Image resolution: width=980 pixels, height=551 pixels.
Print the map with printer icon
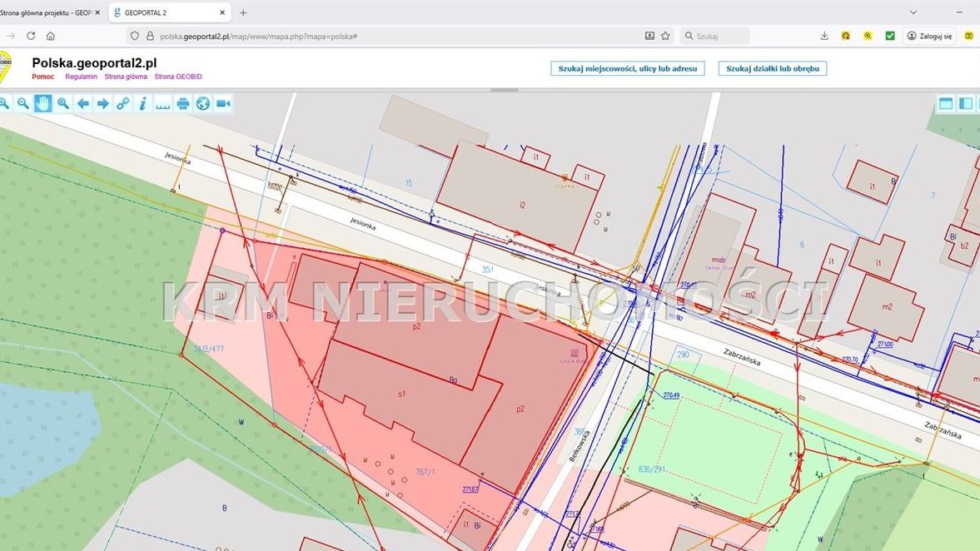(182, 103)
